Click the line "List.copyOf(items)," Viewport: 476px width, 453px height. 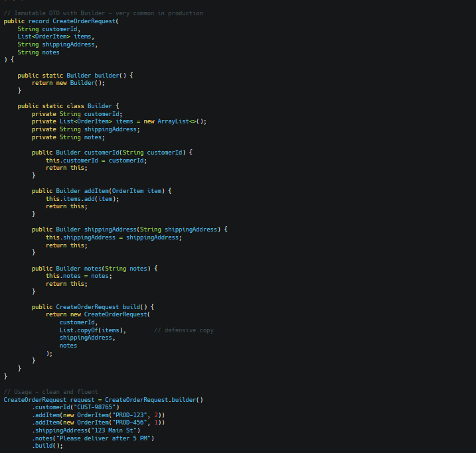point(93,330)
